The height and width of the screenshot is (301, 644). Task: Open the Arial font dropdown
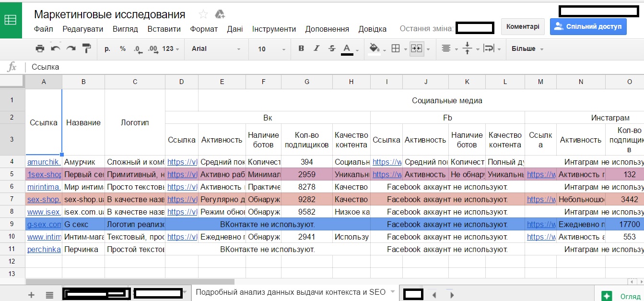tap(216, 48)
